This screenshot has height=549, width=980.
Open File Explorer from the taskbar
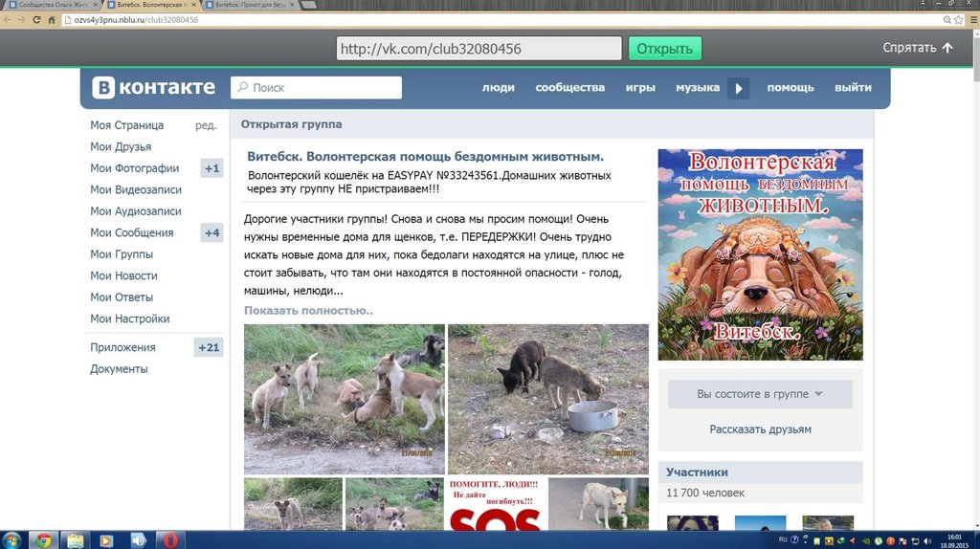click(75, 540)
